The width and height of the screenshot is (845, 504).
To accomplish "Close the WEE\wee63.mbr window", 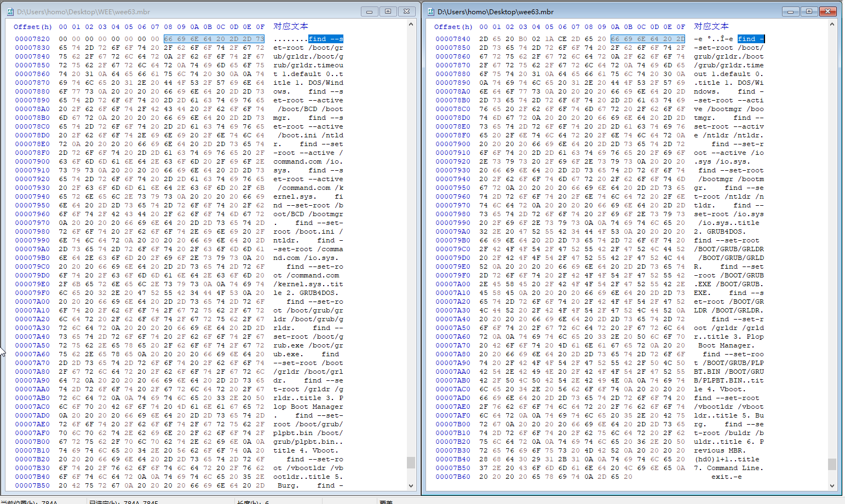I will coord(407,11).
